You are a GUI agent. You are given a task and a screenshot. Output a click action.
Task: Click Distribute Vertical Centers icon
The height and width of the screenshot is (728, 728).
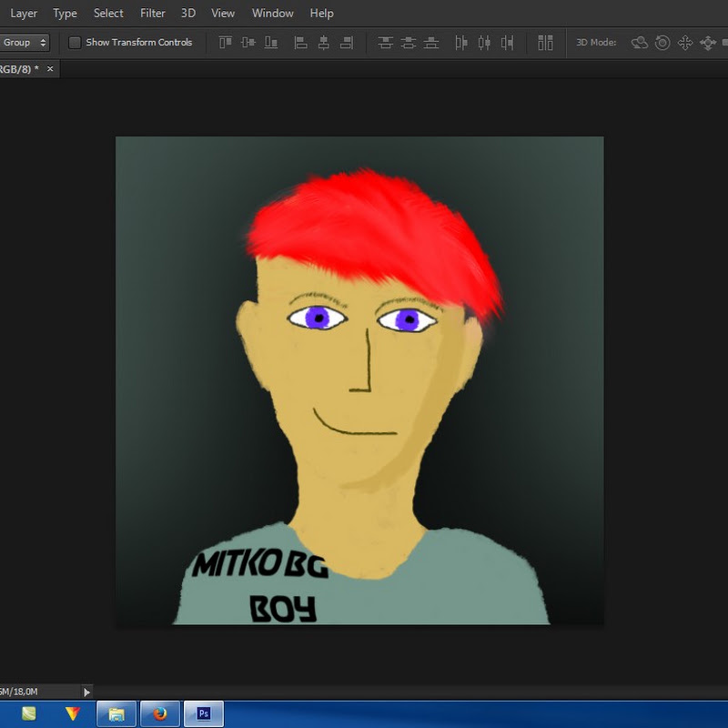point(408,43)
